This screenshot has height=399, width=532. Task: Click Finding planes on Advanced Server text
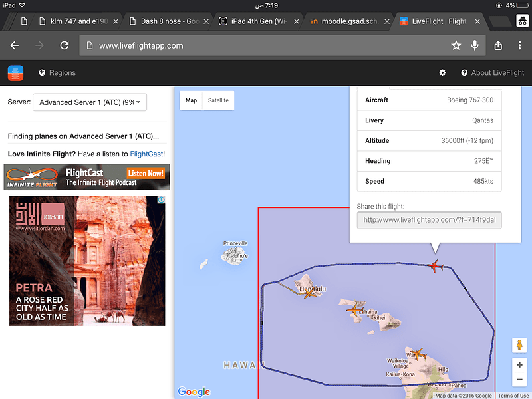pyautogui.click(x=83, y=136)
